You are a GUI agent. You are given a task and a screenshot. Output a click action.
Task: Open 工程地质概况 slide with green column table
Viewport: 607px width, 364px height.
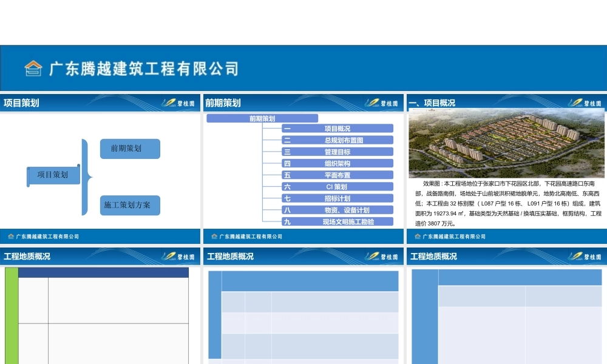pyautogui.click(x=100, y=306)
